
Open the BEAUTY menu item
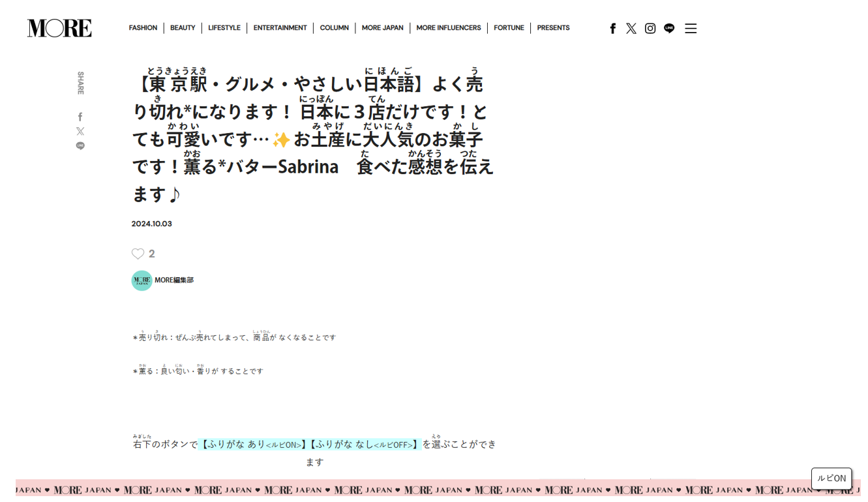[183, 28]
